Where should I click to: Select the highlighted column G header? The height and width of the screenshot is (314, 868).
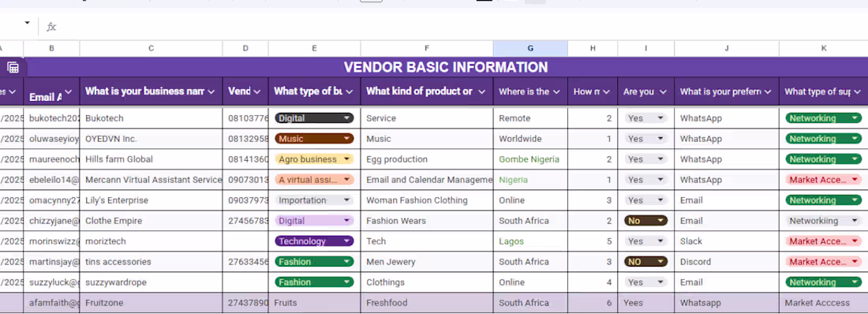pyautogui.click(x=530, y=49)
